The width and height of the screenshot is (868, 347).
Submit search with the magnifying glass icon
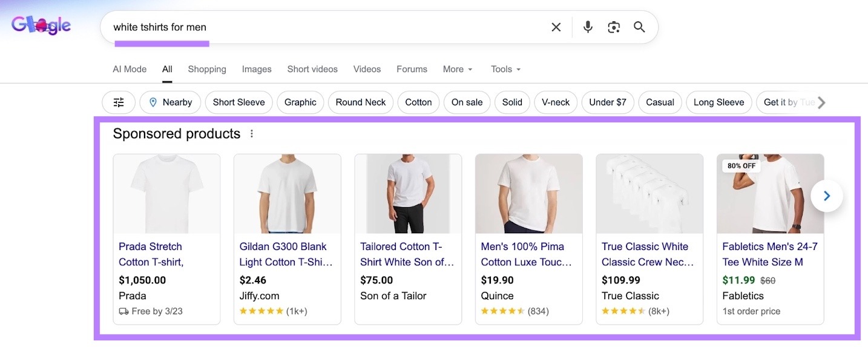(639, 27)
